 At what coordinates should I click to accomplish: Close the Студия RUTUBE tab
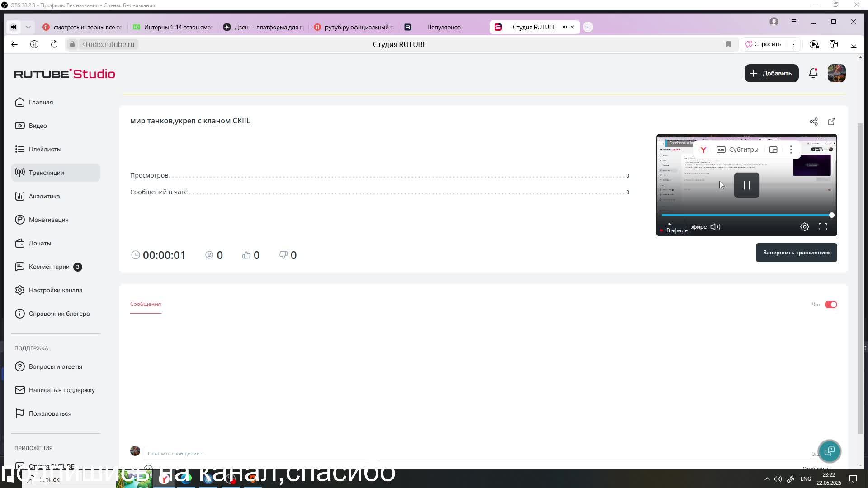(x=572, y=27)
